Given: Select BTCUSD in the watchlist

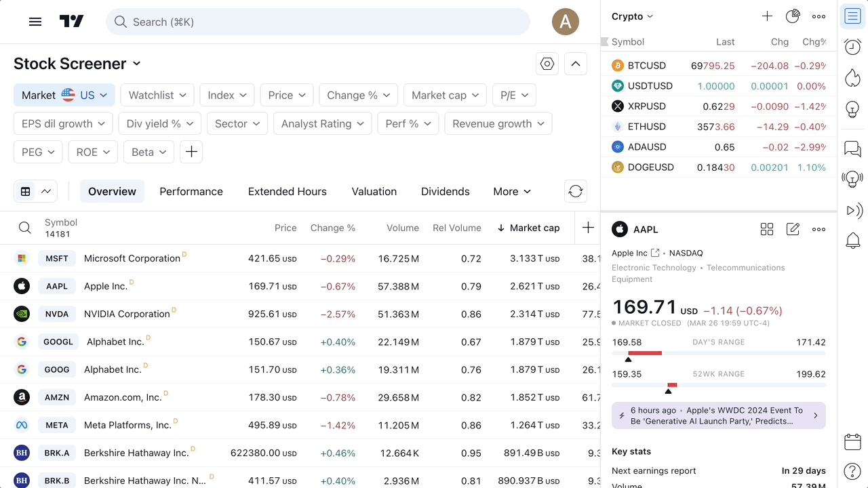Looking at the screenshot, I should 647,66.
